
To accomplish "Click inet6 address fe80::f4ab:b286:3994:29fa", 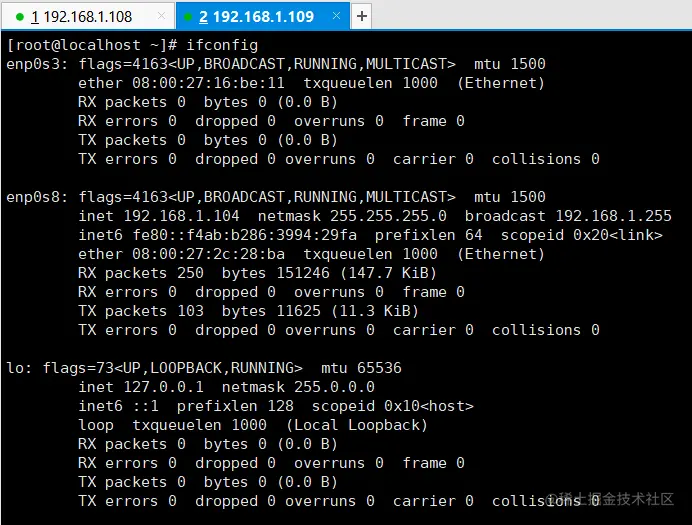I will [245, 235].
